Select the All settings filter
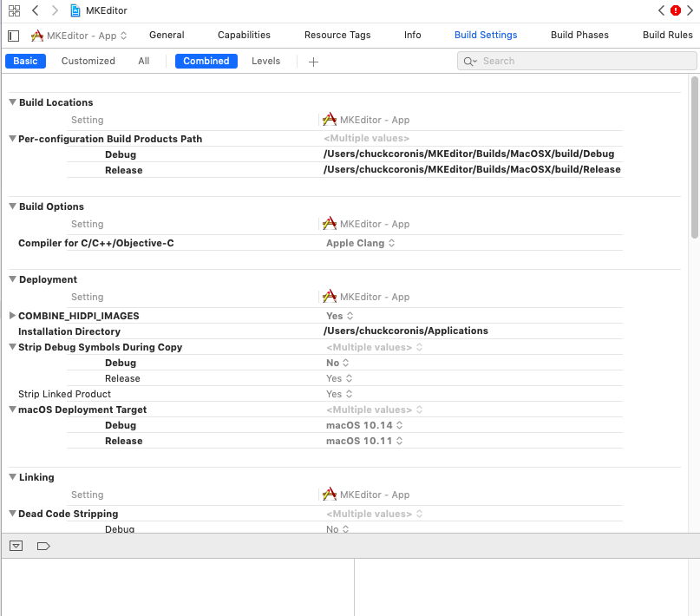Image resolution: width=700 pixels, height=616 pixels. 144,61
